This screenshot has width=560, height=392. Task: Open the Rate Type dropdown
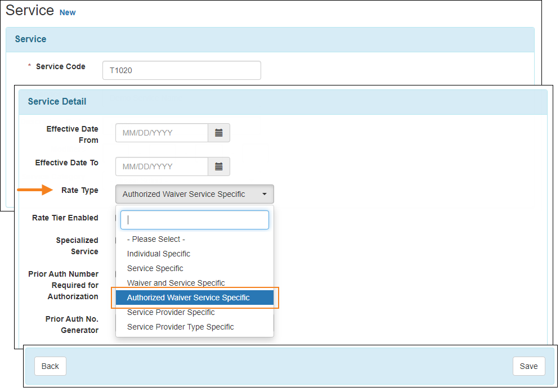click(x=195, y=194)
